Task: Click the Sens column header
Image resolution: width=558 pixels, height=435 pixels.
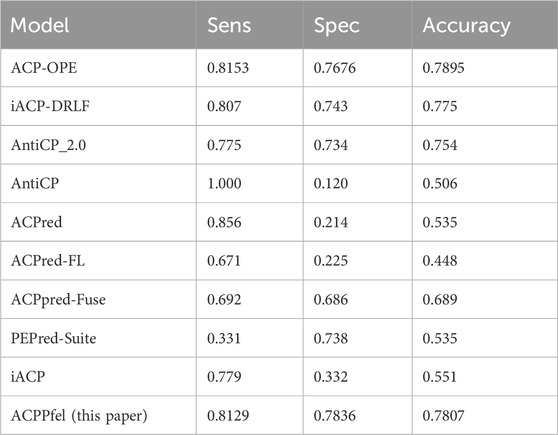Action: coord(229,26)
